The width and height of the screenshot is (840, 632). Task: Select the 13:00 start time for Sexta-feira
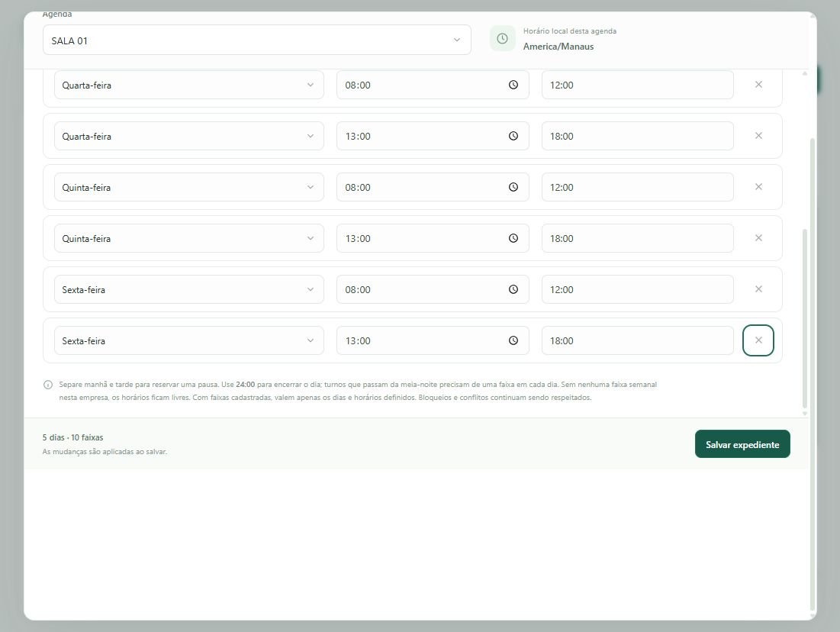point(433,341)
